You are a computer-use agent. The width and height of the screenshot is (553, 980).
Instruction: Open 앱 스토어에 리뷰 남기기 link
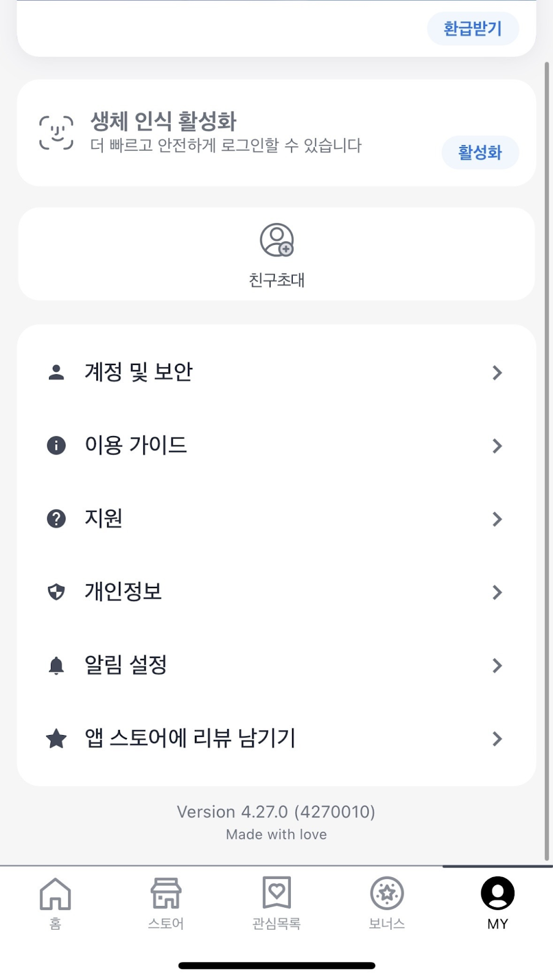(190, 739)
